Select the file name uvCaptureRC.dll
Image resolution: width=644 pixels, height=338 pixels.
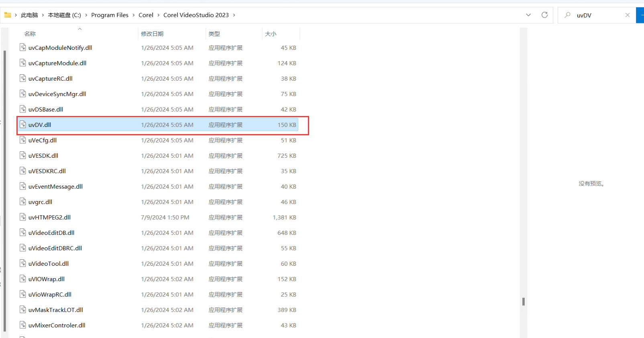pos(51,79)
